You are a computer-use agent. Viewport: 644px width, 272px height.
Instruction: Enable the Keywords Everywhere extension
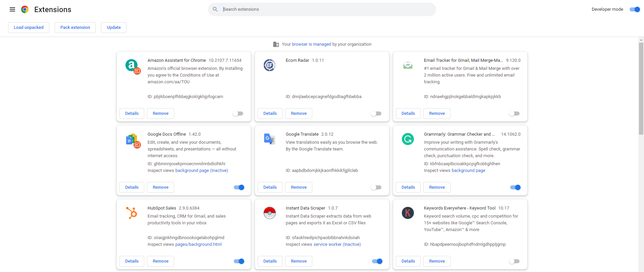pyautogui.click(x=514, y=261)
